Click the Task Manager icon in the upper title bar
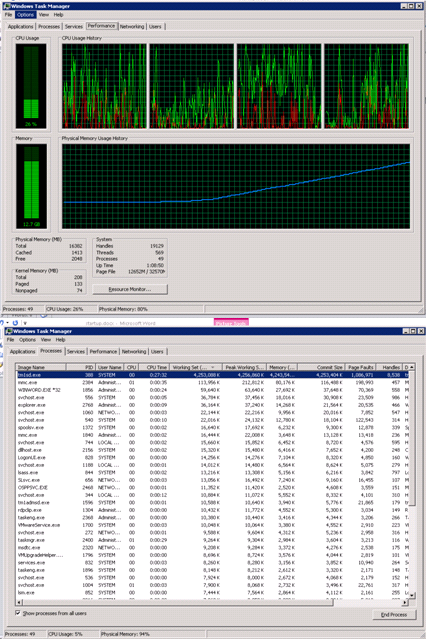This screenshot has height=639, width=426. 7,6
